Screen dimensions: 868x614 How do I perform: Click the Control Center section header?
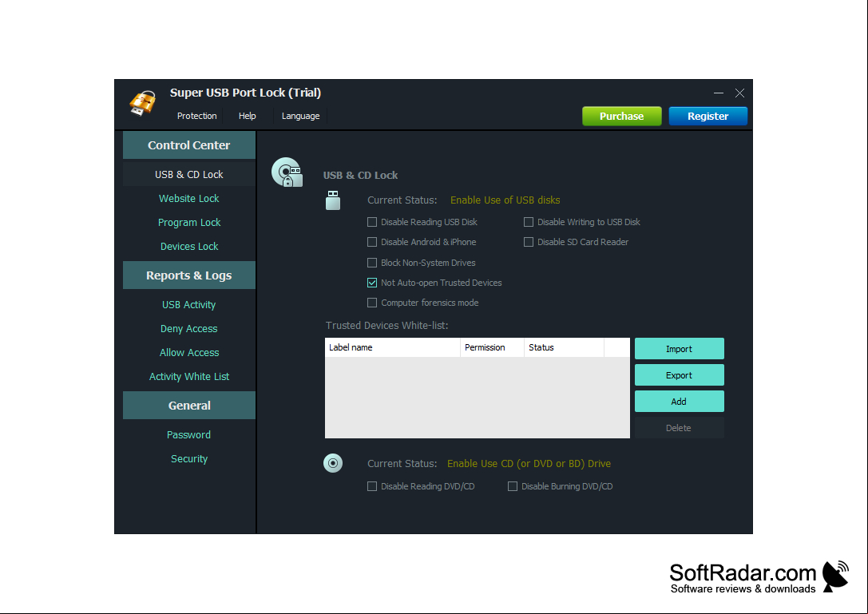(188, 145)
